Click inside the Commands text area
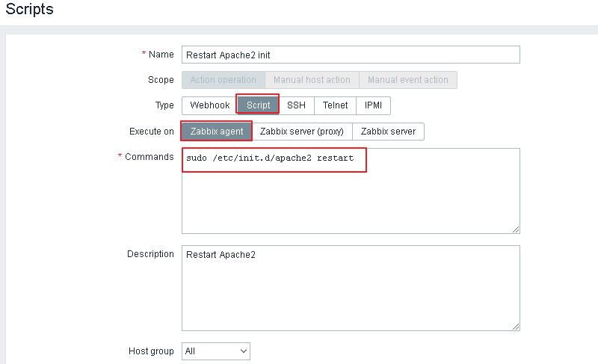The image size is (598, 364). point(351,191)
